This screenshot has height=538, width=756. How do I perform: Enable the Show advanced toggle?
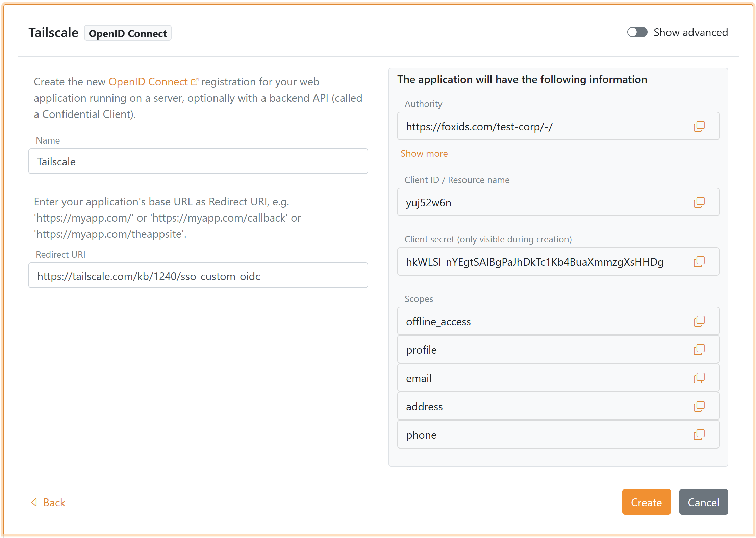[x=637, y=32]
